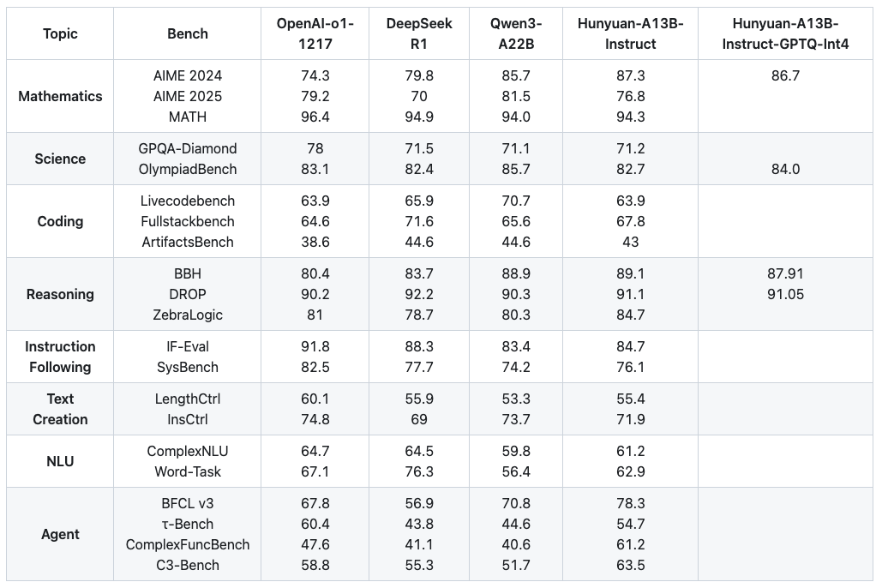
Task: Click the 87.91 BBH score value
Action: click(785, 273)
